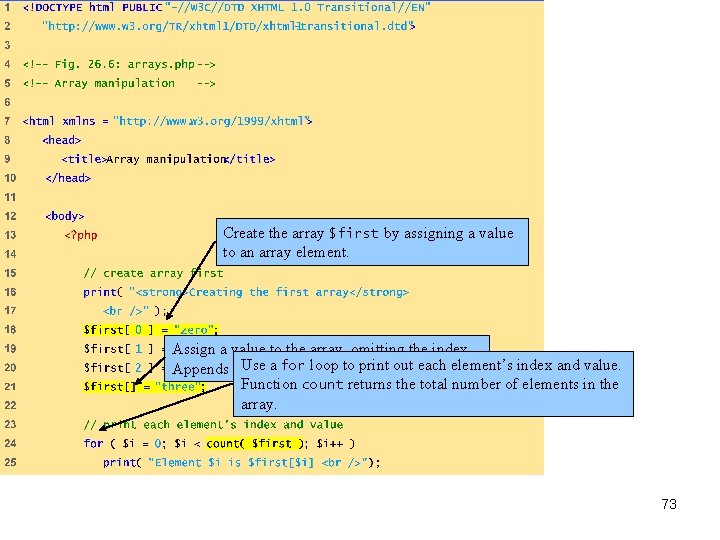
Task: Click the 'Fig. 26.6: arrays.php' comment
Action: click(119, 64)
